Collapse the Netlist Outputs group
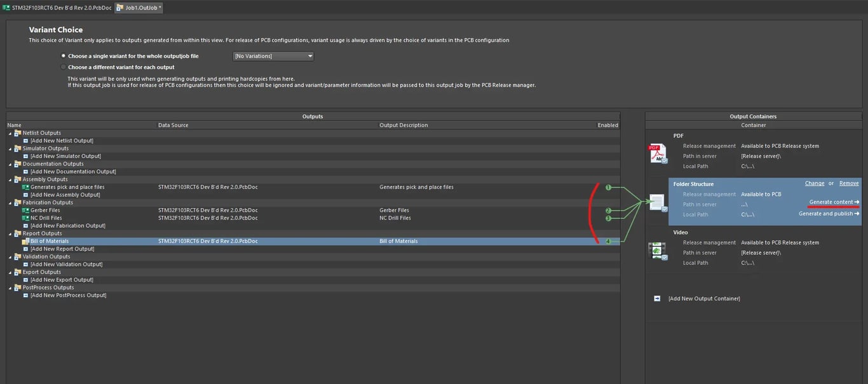 pyautogui.click(x=10, y=133)
